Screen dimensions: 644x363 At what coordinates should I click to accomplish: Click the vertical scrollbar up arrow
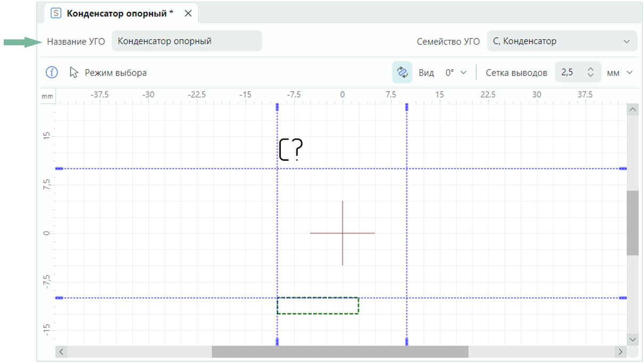coord(633,110)
